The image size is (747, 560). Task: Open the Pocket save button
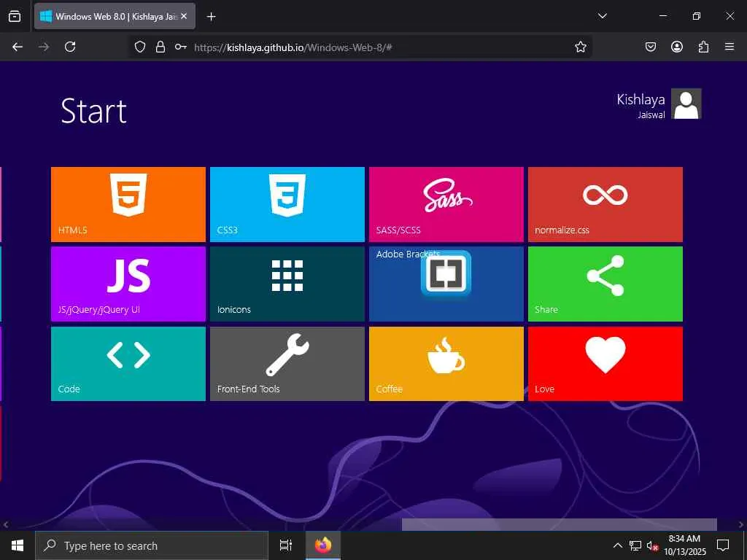651,47
